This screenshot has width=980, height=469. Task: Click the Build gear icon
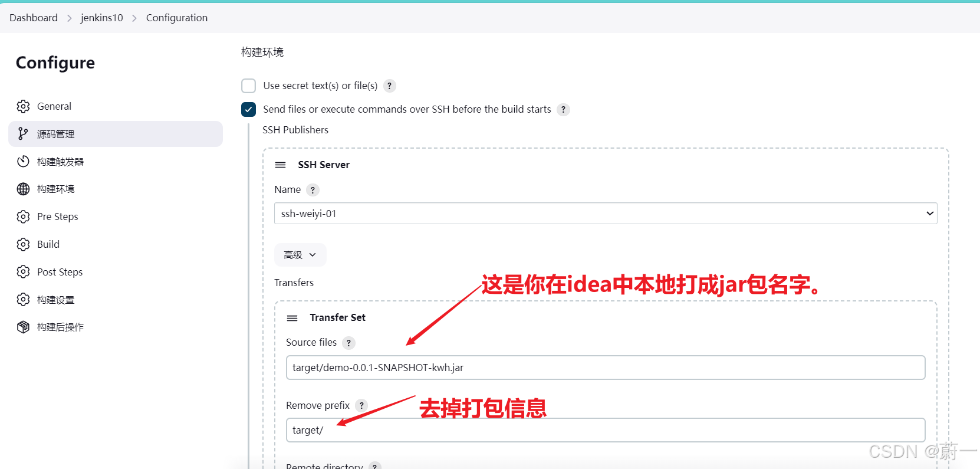pos(23,244)
